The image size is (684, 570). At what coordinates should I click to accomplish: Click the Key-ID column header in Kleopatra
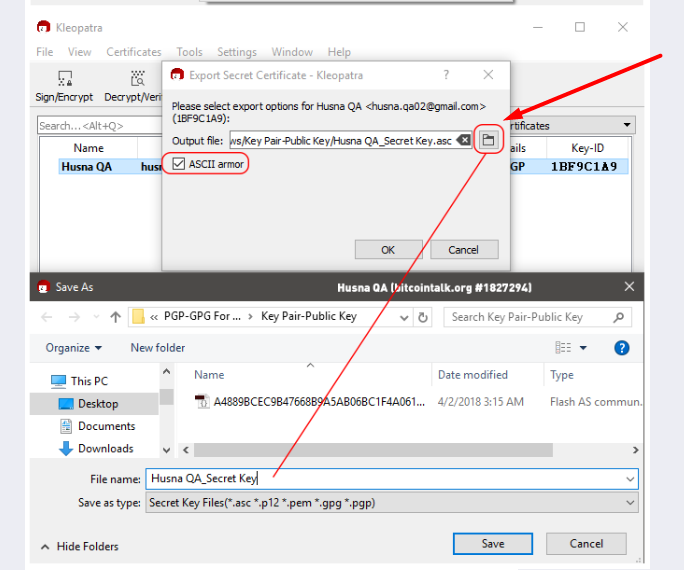pos(587,148)
